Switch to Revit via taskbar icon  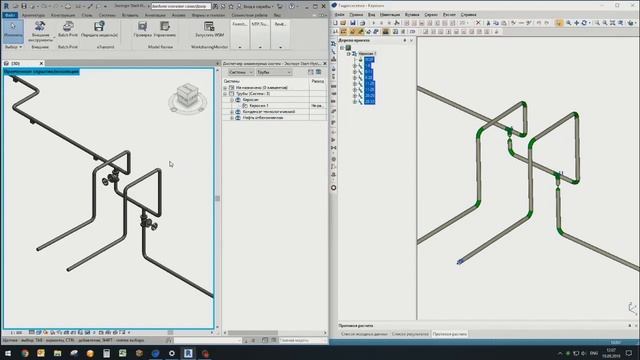(188, 353)
